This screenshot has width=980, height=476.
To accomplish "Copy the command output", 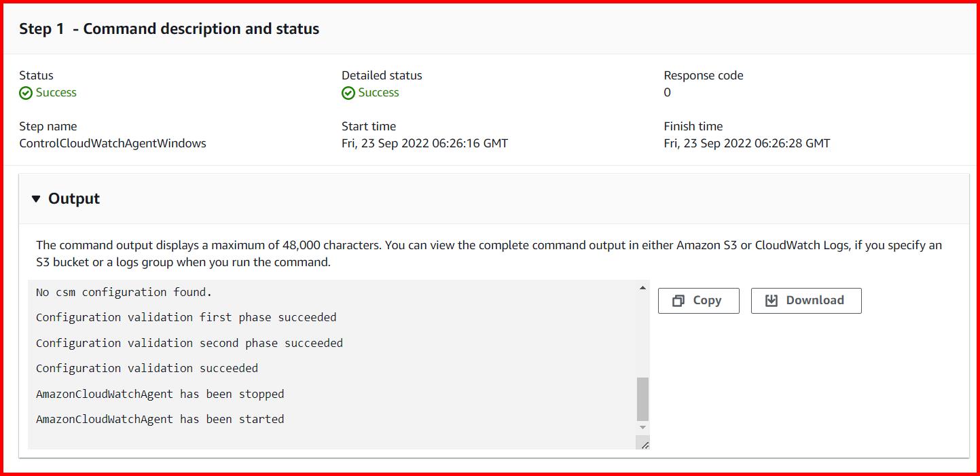I will pyautogui.click(x=698, y=300).
